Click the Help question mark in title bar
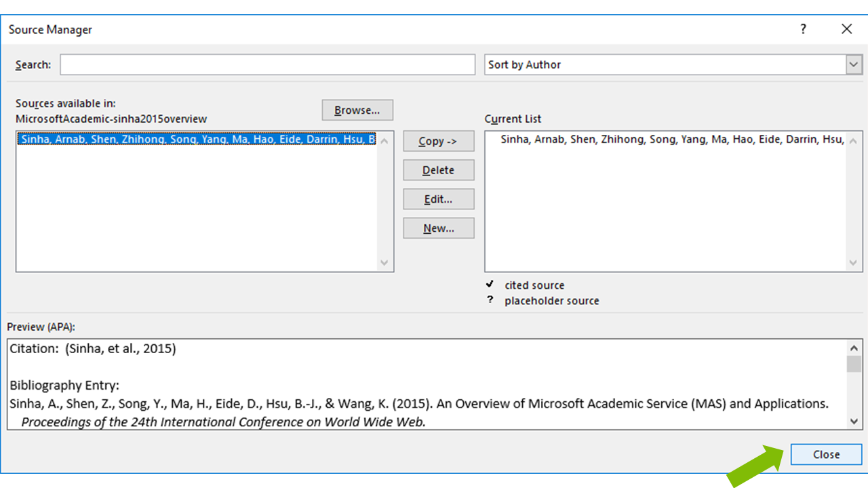This screenshot has width=868, height=488. (803, 29)
